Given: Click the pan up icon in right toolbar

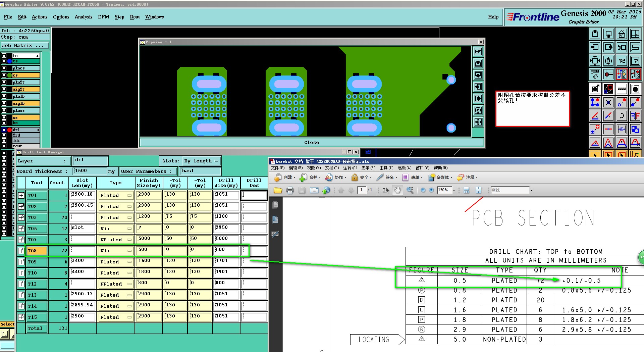Looking at the screenshot, I should pyautogui.click(x=595, y=34).
